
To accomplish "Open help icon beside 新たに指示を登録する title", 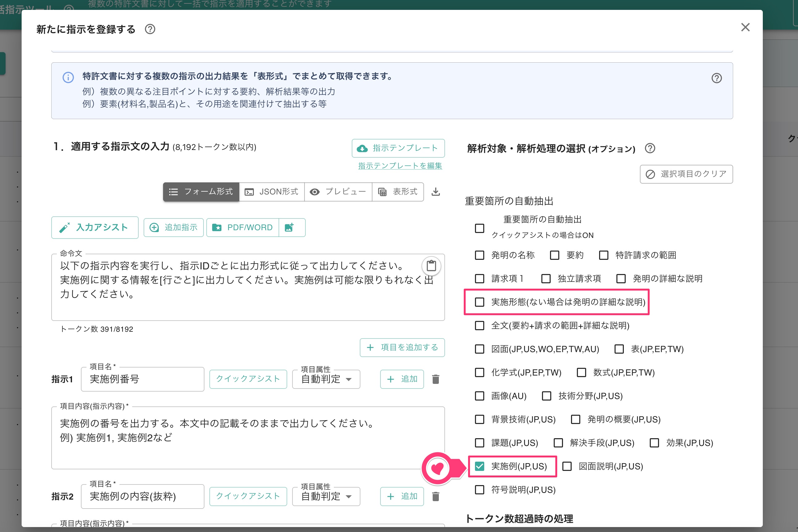I will 150,29.
